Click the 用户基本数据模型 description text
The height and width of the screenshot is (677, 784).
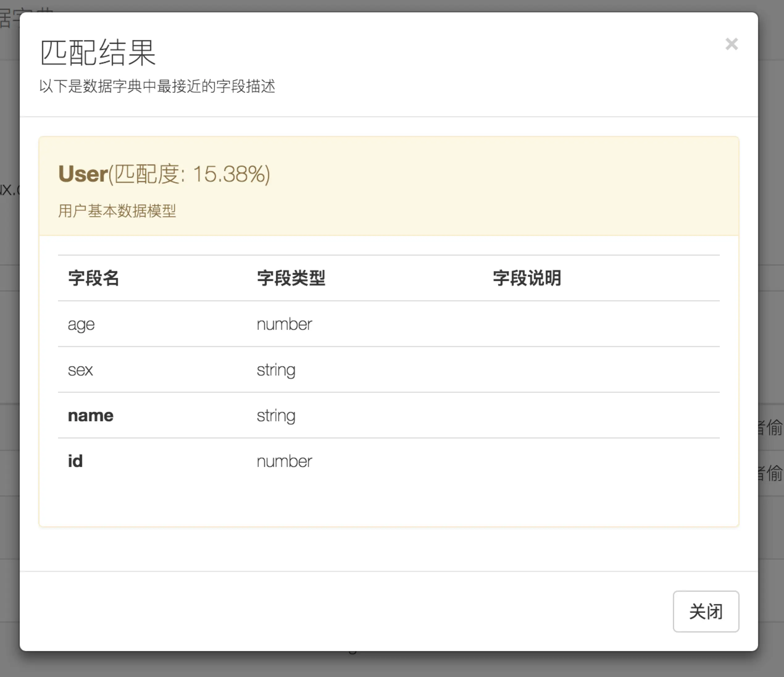click(x=117, y=211)
